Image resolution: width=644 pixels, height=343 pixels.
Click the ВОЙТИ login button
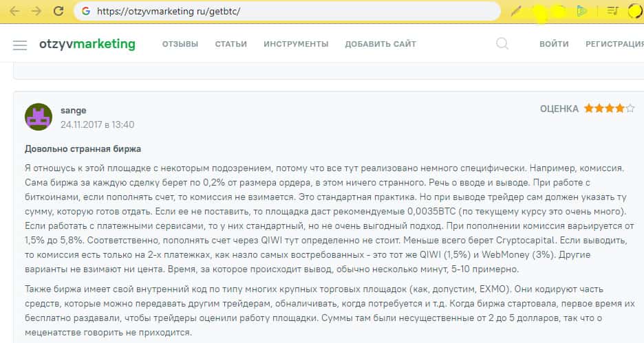(554, 44)
